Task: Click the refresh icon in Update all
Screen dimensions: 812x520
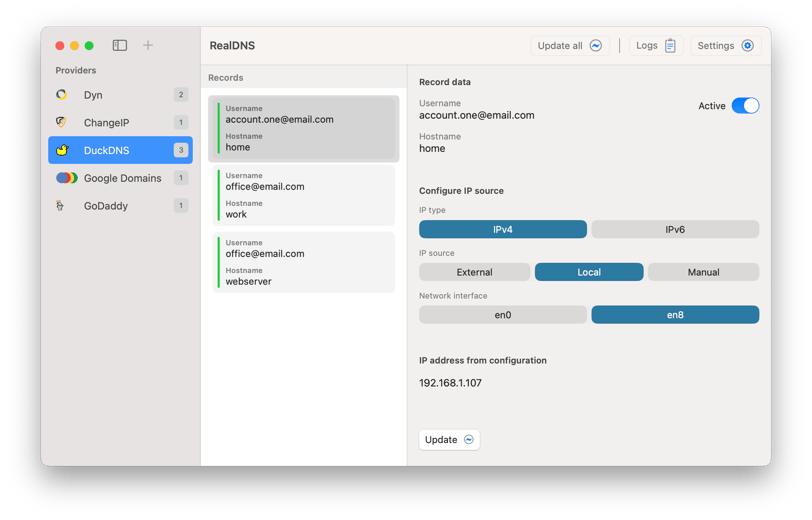Action: click(x=596, y=46)
